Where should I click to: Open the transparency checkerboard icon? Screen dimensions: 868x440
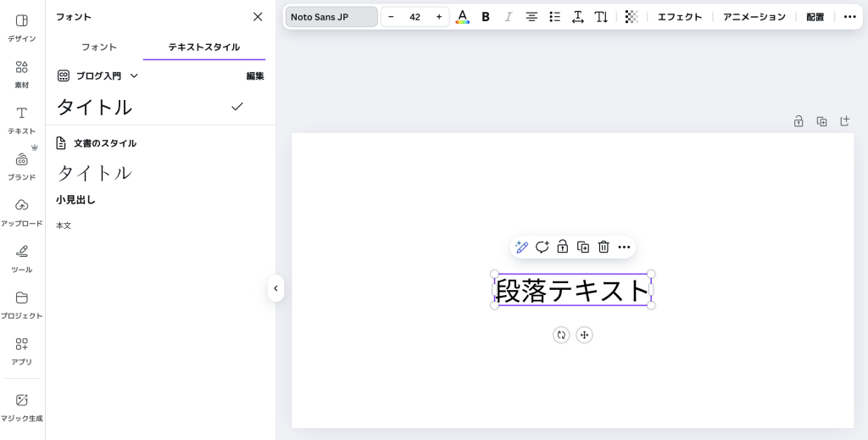[631, 17]
